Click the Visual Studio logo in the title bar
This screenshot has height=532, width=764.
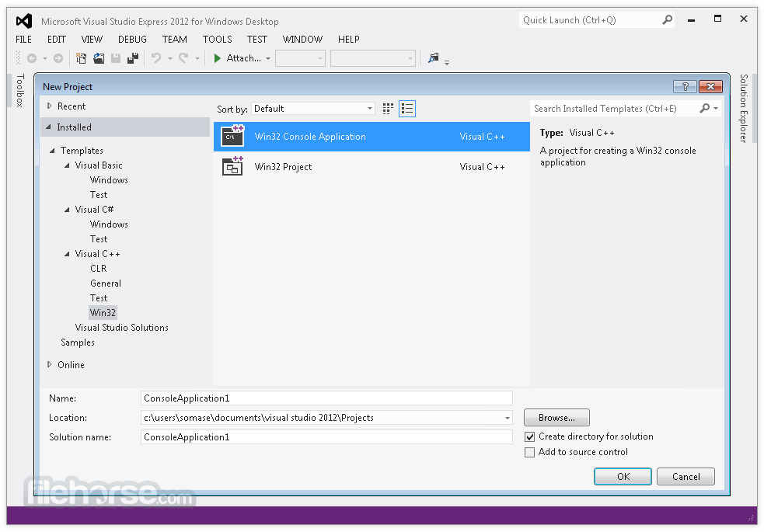click(24, 21)
